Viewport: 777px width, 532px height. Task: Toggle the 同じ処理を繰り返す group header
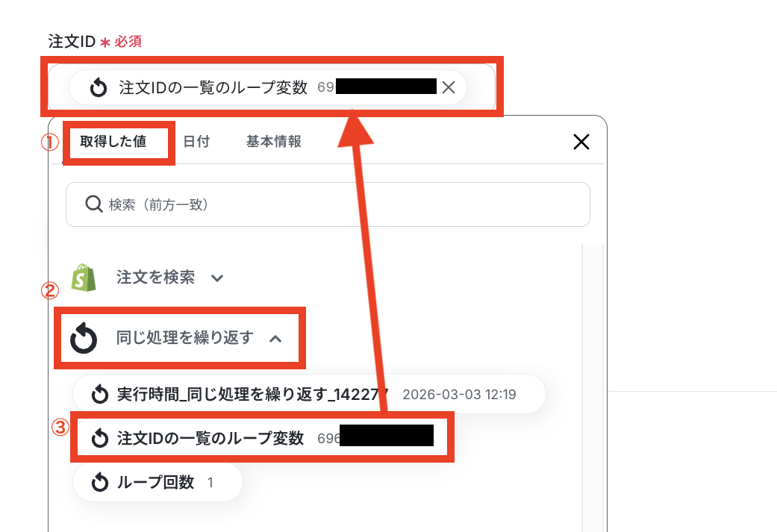[x=179, y=338]
